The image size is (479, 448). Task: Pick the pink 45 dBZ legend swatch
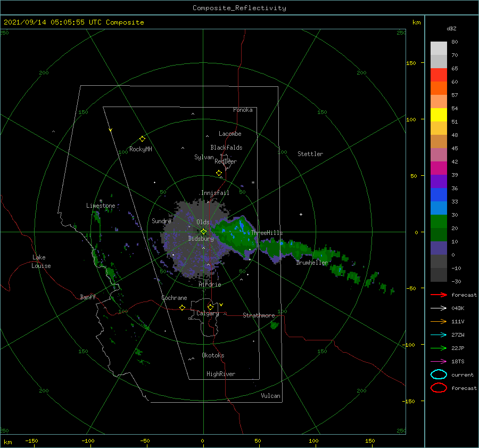point(439,154)
